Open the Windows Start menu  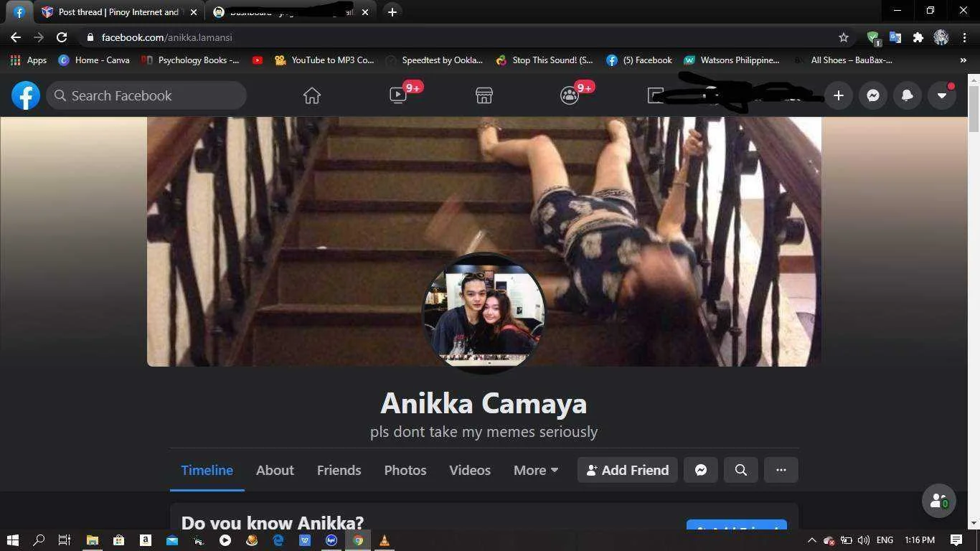pyautogui.click(x=12, y=540)
